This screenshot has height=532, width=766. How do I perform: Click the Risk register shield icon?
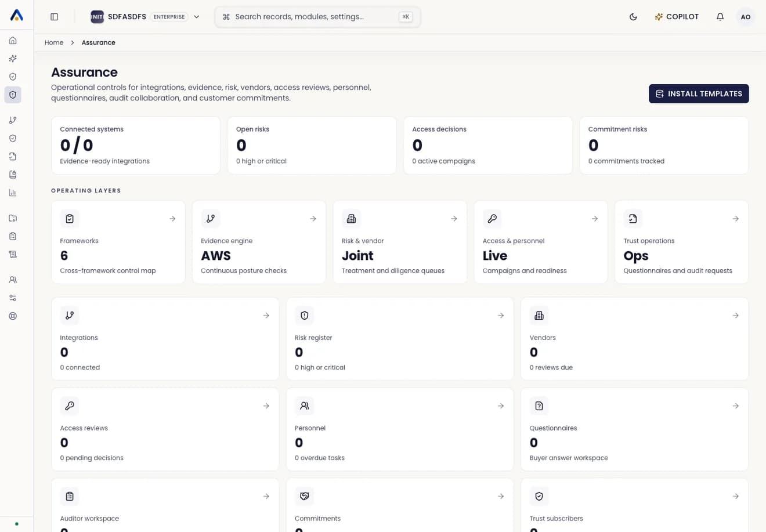(304, 316)
